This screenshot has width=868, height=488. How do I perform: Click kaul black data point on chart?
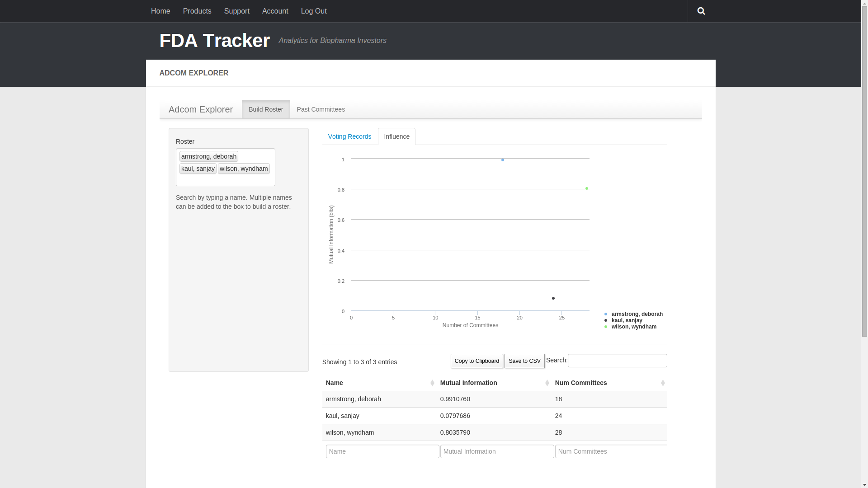553,298
